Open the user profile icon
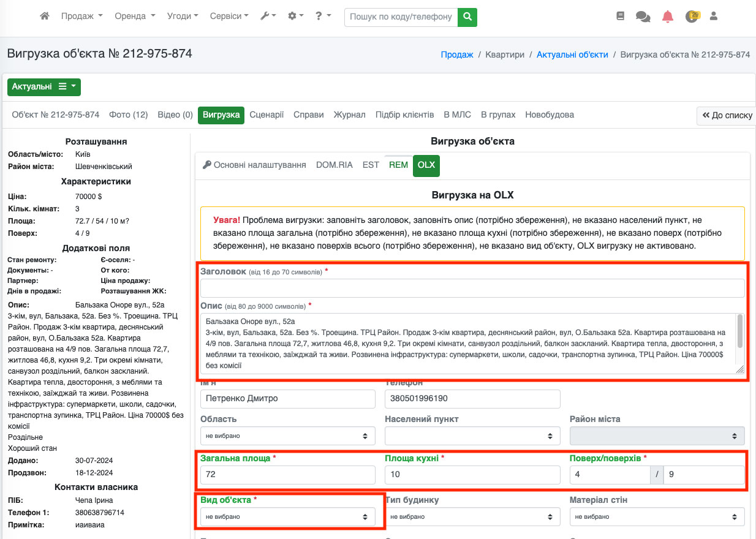The width and height of the screenshot is (756, 539). (x=713, y=17)
